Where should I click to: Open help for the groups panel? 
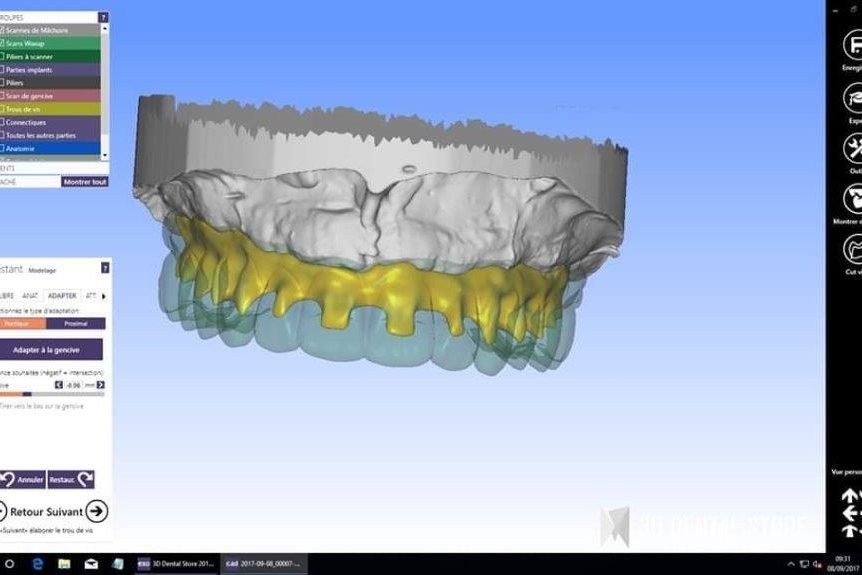tap(104, 18)
